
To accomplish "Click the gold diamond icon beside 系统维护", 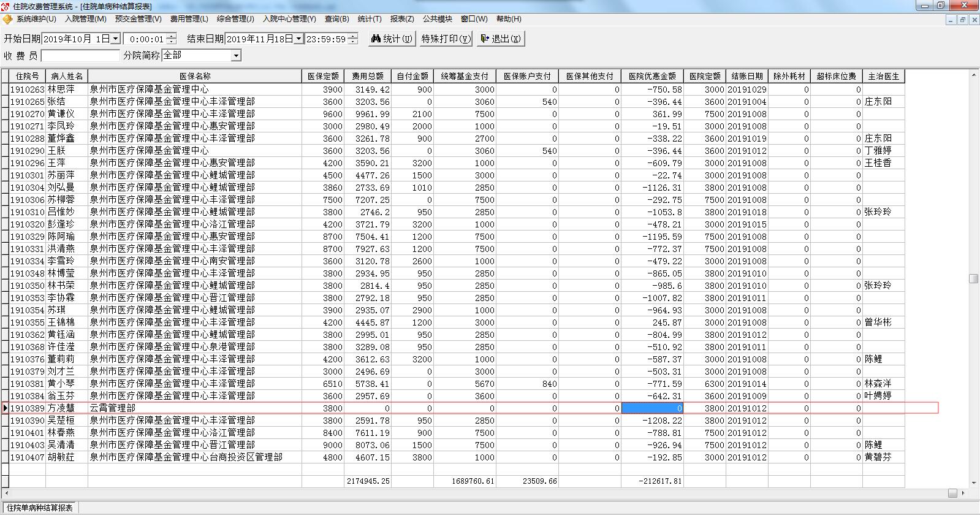I will (7, 19).
